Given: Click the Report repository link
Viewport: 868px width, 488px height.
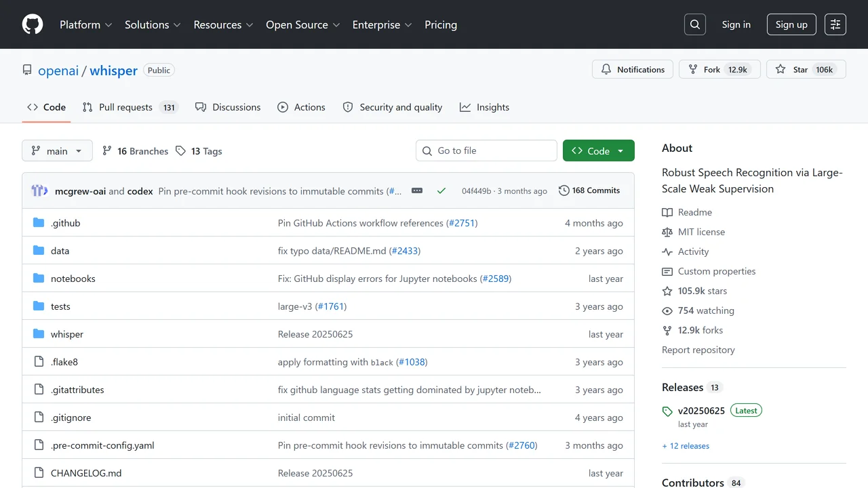Looking at the screenshot, I should pyautogui.click(x=698, y=350).
